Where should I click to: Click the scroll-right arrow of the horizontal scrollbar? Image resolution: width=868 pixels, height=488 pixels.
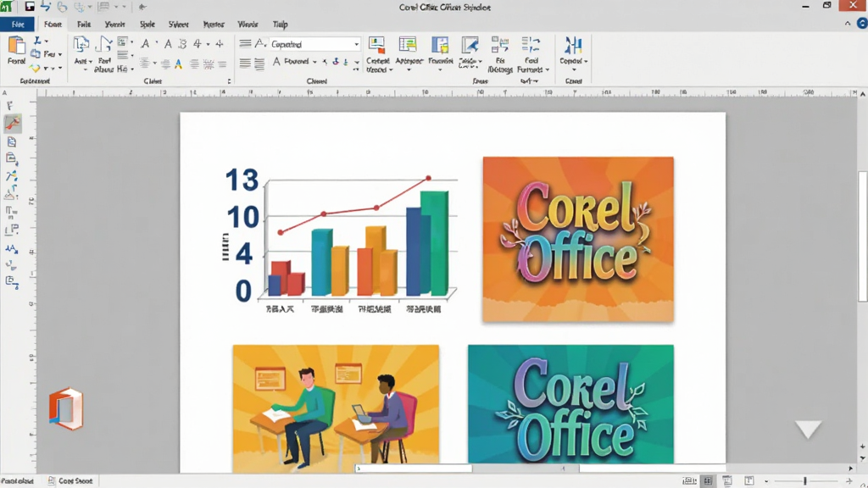851,468
